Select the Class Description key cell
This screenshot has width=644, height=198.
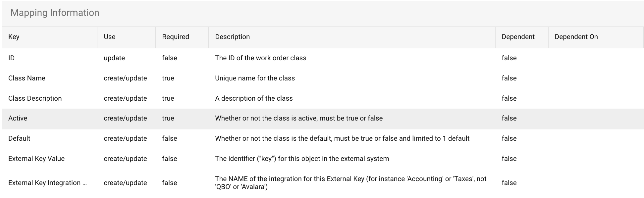[x=35, y=98]
